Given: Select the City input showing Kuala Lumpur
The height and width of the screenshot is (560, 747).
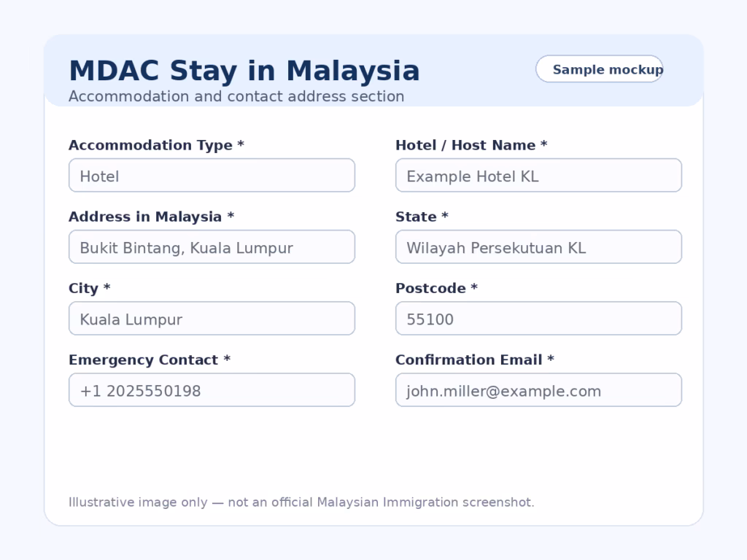Looking at the screenshot, I should tap(212, 318).
